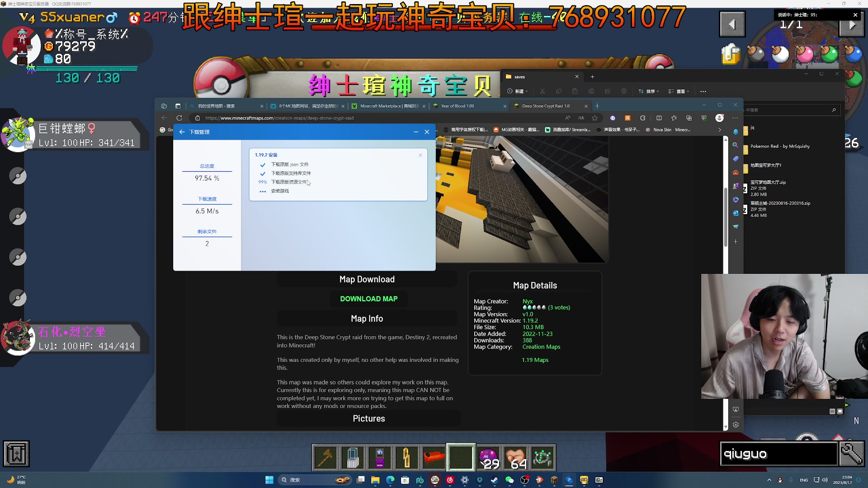
Task: Click the browser page vertical scrollbar
Action: (x=726, y=217)
